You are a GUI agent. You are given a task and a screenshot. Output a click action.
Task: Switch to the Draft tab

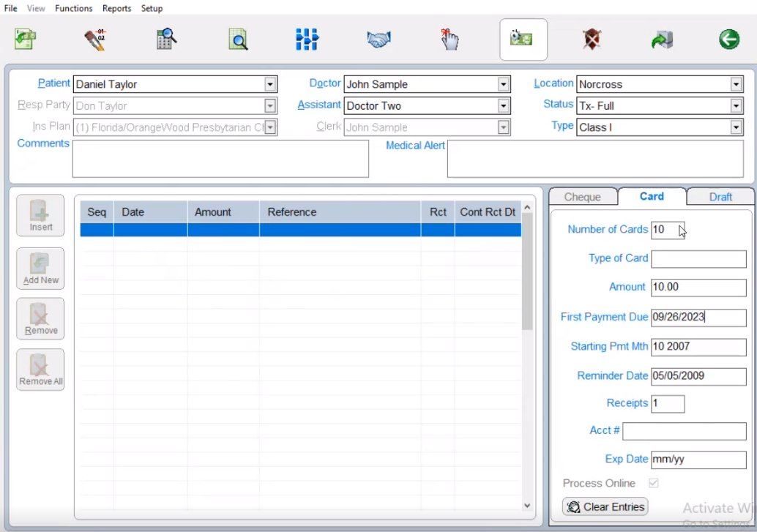pos(720,197)
